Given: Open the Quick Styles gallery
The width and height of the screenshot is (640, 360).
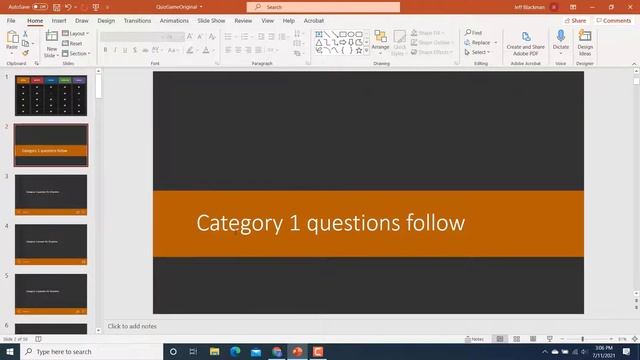Looking at the screenshot, I should (x=399, y=43).
